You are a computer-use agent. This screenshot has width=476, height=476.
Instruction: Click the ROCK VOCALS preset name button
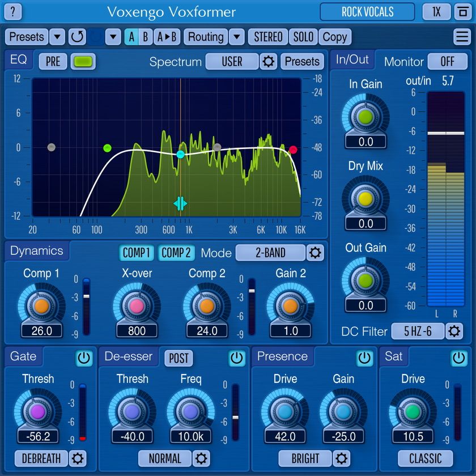tap(367, 12)
